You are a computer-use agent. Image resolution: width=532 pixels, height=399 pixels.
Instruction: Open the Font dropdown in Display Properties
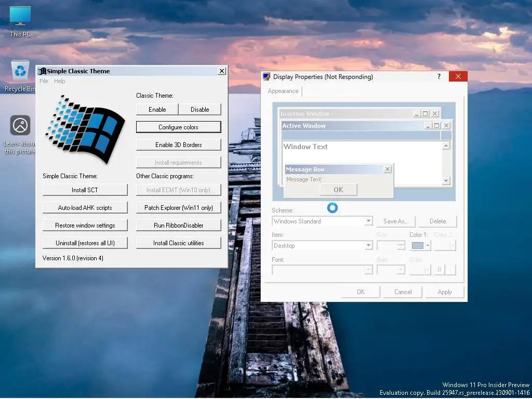[x=322, y=270]
